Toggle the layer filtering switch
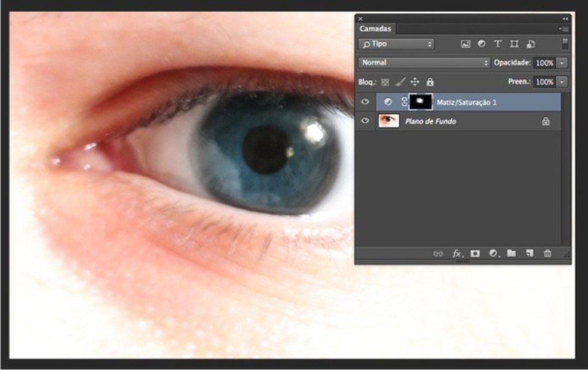588x370 pixels. (x=565, y=44)
